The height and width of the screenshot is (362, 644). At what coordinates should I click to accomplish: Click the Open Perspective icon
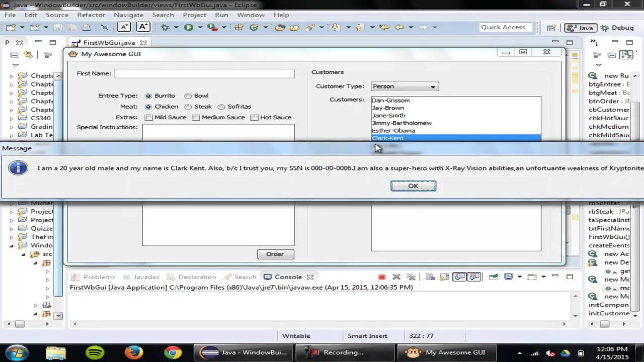[551, 28]
